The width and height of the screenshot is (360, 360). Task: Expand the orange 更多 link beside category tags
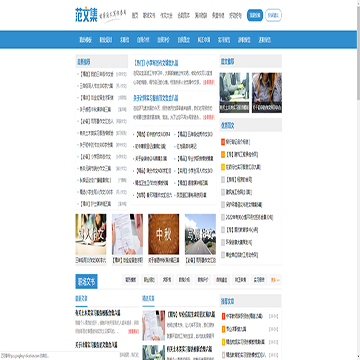click(275, 280)
